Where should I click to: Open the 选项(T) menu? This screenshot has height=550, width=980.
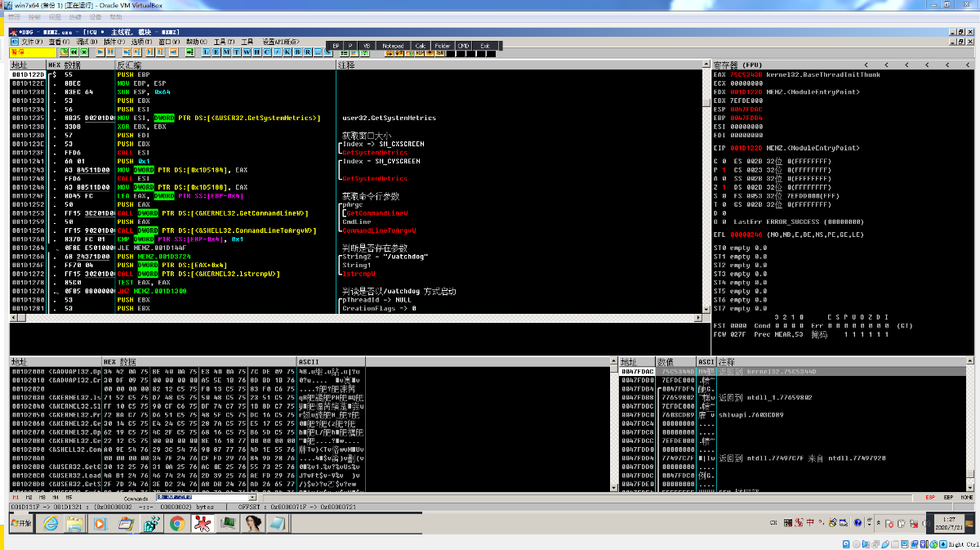[142, 42]
